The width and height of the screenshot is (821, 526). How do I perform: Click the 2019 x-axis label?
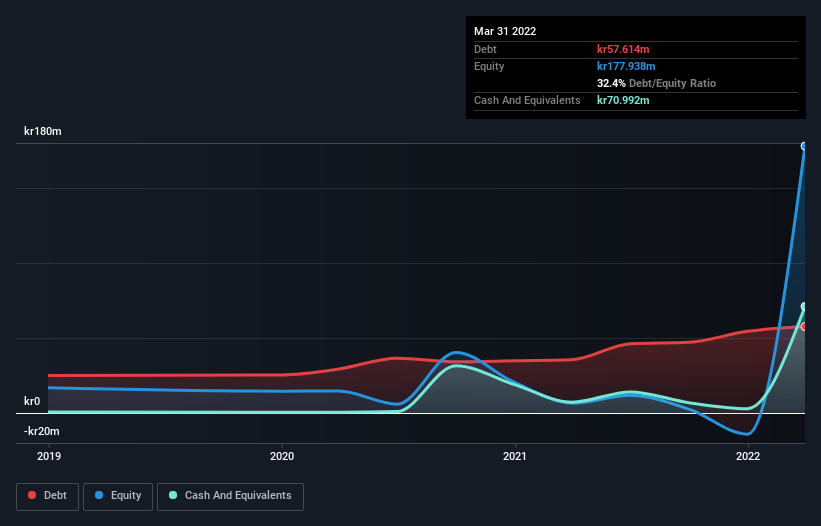point(49,456)
